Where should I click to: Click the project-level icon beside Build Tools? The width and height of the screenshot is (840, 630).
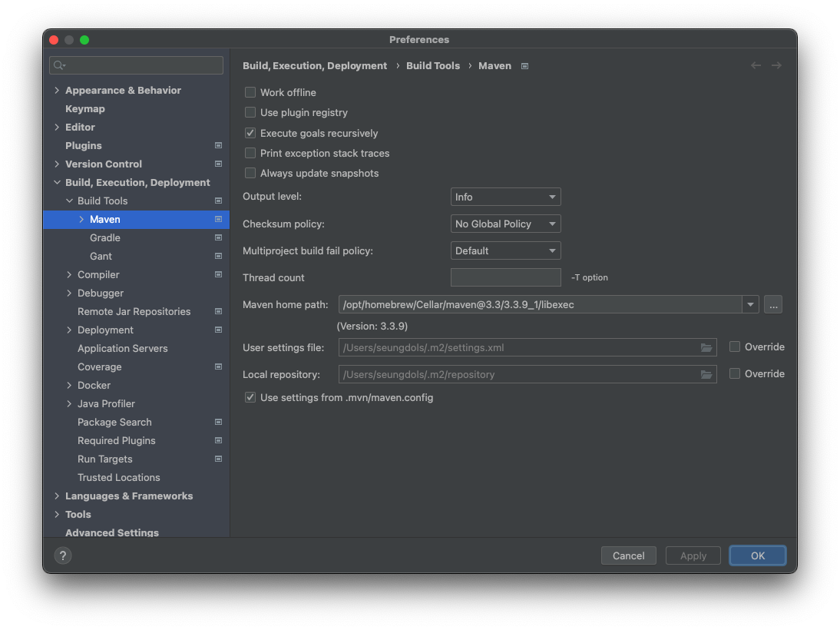tap(219, 201)
